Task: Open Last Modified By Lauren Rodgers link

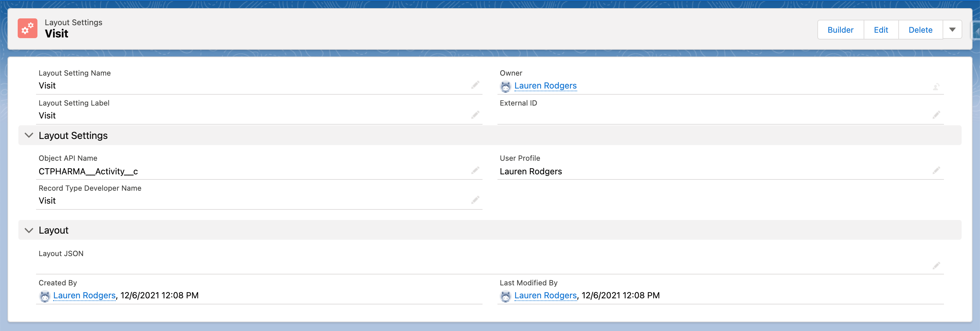Action: 545,295
